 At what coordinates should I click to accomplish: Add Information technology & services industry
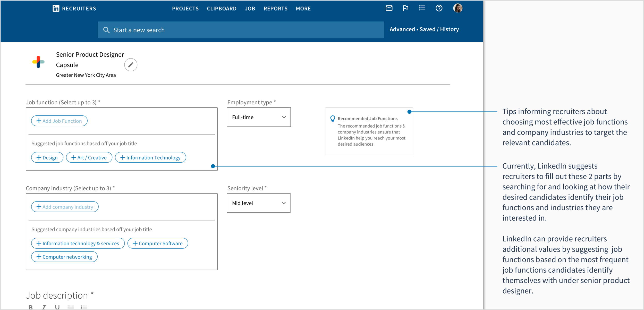[x=78, y=243]
